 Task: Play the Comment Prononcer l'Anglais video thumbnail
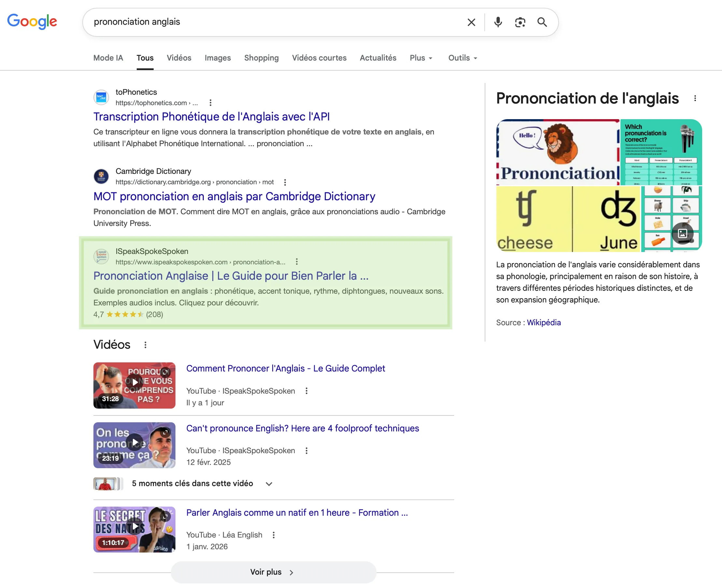click(x=134, y=385)
